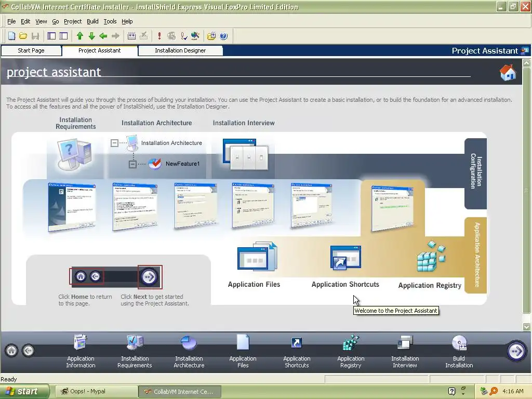Open help with the blue question icon
This screenshot has height=399, width=532.
pyautogui.click(x=223, y=36)
